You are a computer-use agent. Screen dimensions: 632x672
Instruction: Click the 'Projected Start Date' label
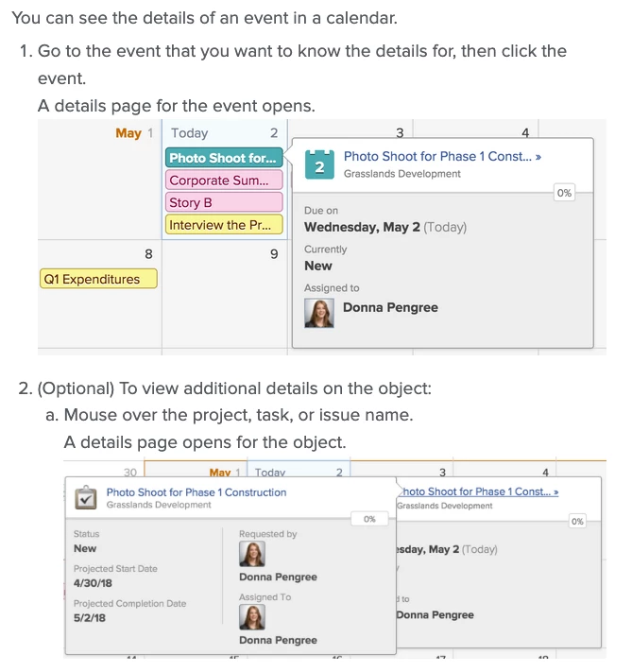pos(115,569)
